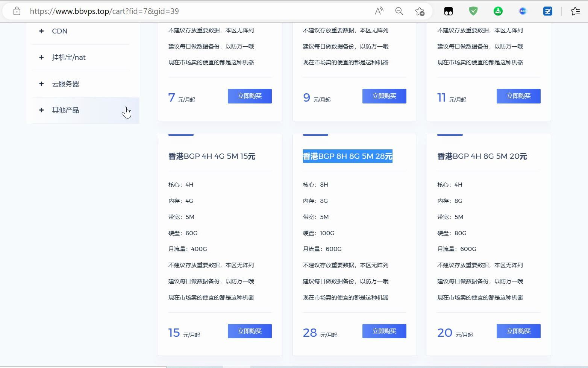Open the 云服务器 menu entry

pyautogui.click(x=65, y=84)
